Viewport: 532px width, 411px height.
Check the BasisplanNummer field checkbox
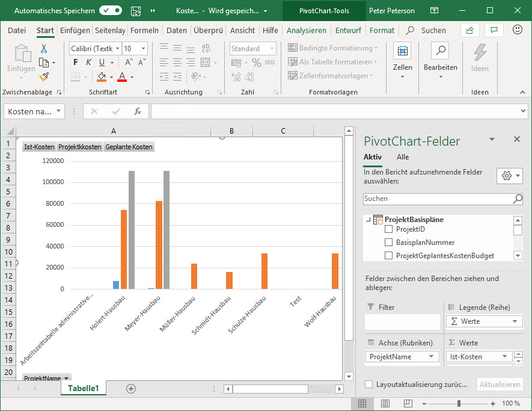point(388,242)
